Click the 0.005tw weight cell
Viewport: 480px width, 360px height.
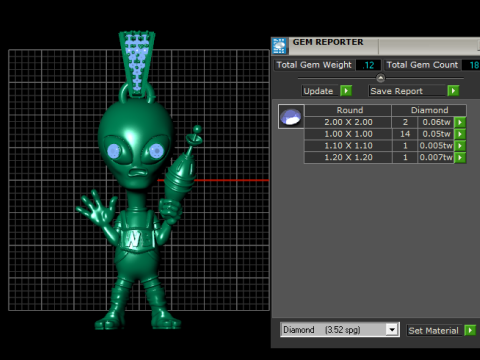(436, 146)
